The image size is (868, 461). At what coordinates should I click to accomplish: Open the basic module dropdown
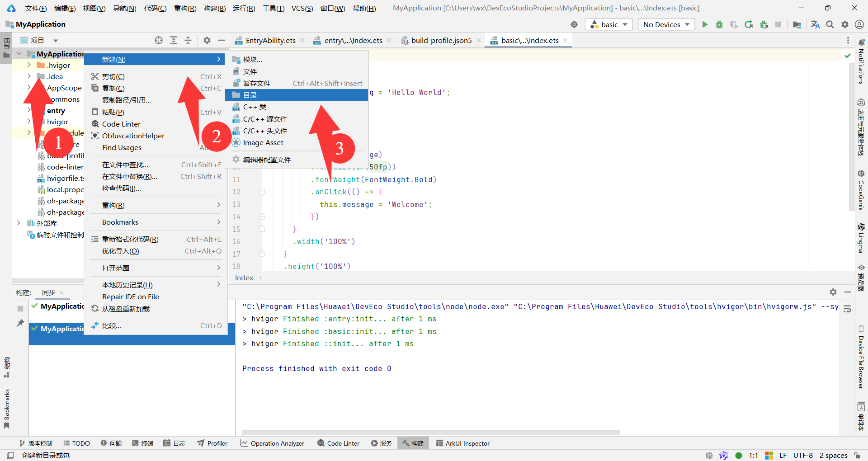pyautogui.click(x=609, y=24)
